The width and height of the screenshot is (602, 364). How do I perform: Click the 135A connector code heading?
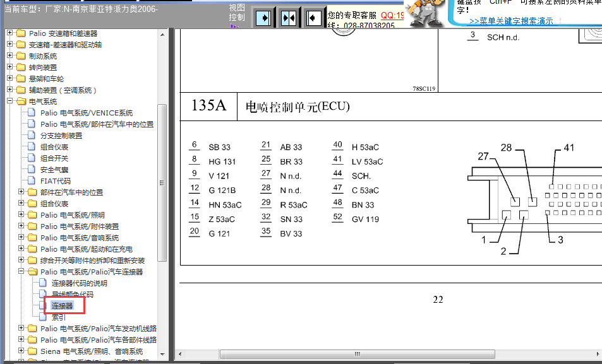pyautogui.click(x=208, y=105)
